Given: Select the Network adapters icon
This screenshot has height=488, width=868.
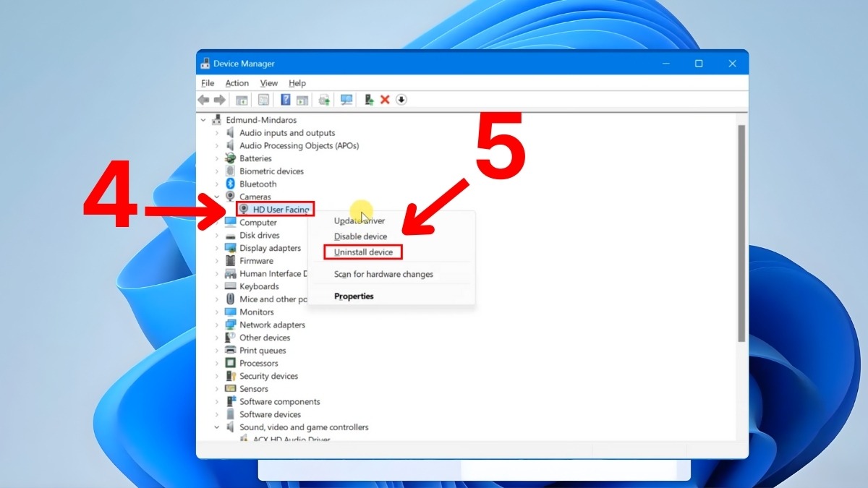Looking at the screenshot, I should (231, 325).
